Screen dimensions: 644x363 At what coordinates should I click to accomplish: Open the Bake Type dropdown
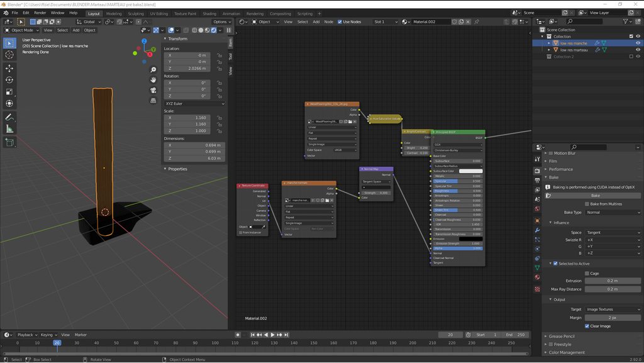coord(613,213)
